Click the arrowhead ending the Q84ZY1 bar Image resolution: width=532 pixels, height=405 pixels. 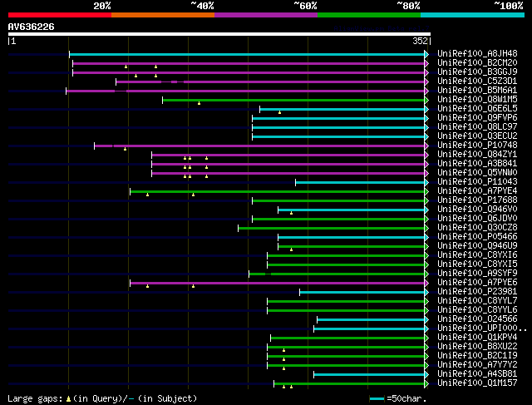point(426,156)
